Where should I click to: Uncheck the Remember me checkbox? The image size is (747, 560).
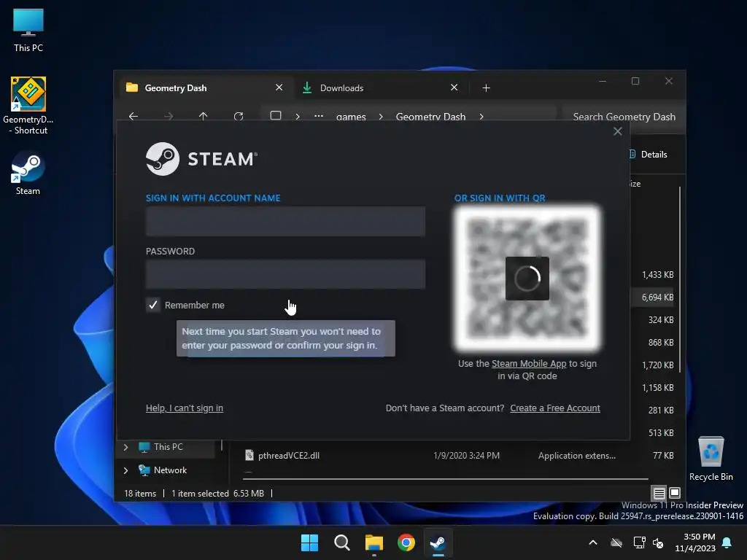[153, 305]
